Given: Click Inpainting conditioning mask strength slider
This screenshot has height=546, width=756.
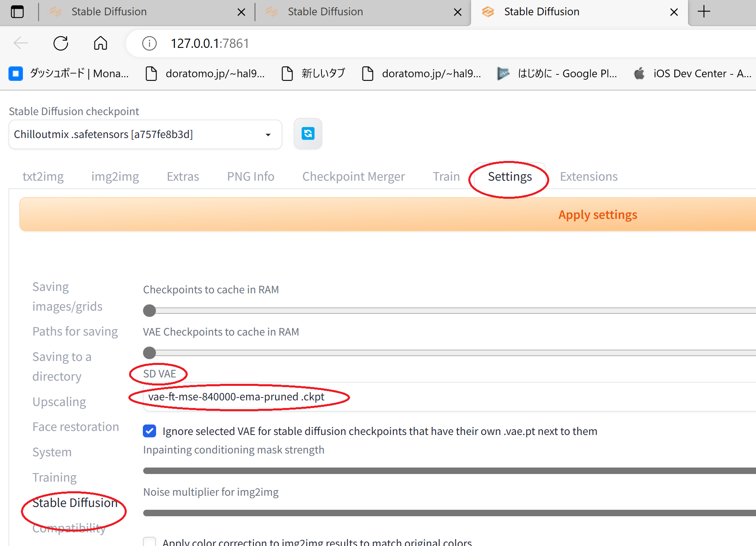Looking at the screenshot, I should click(x=449, y=471).
